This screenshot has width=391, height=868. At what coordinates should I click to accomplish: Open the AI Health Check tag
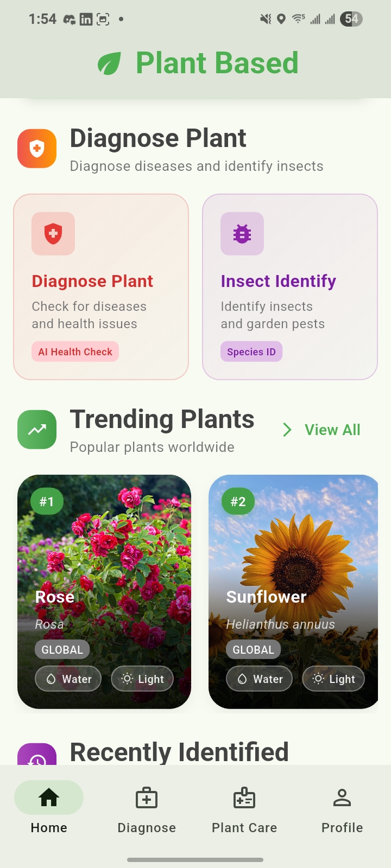[75, 352]
